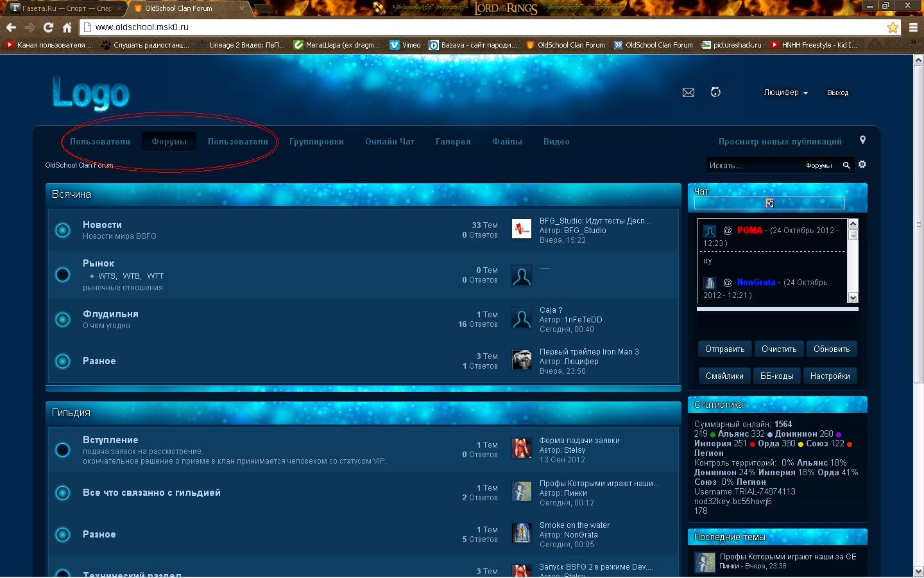Screen dimensions: 924x578
Task: Open the Галерея menu item
Action: 453,141
